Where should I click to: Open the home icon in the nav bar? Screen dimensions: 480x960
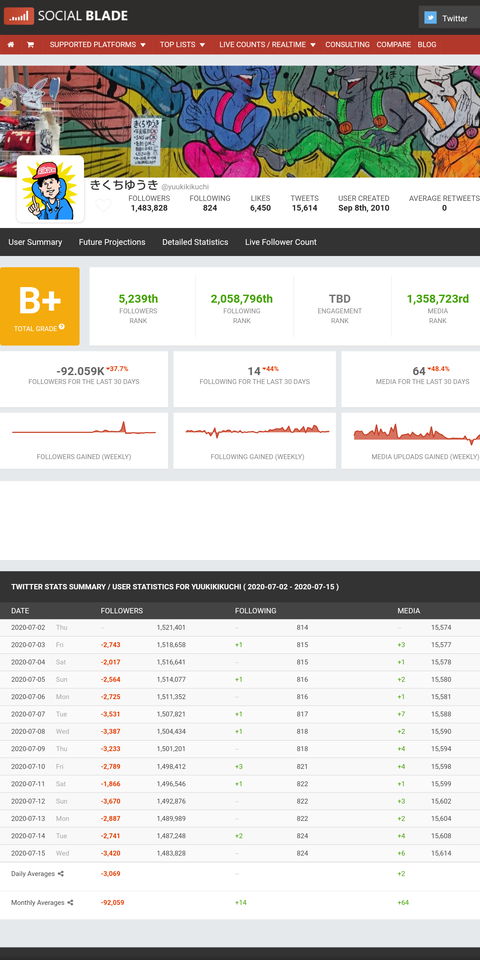[x=10, y=45]
